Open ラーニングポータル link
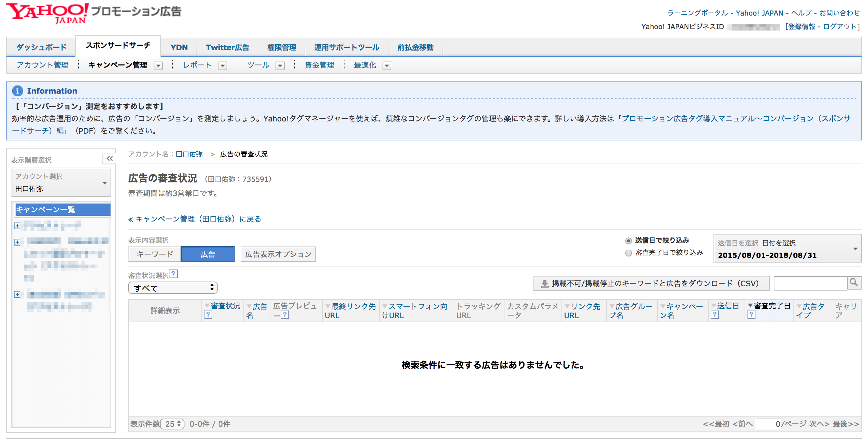This screenshot has width=868, height=443. click(x=697, y=13)
